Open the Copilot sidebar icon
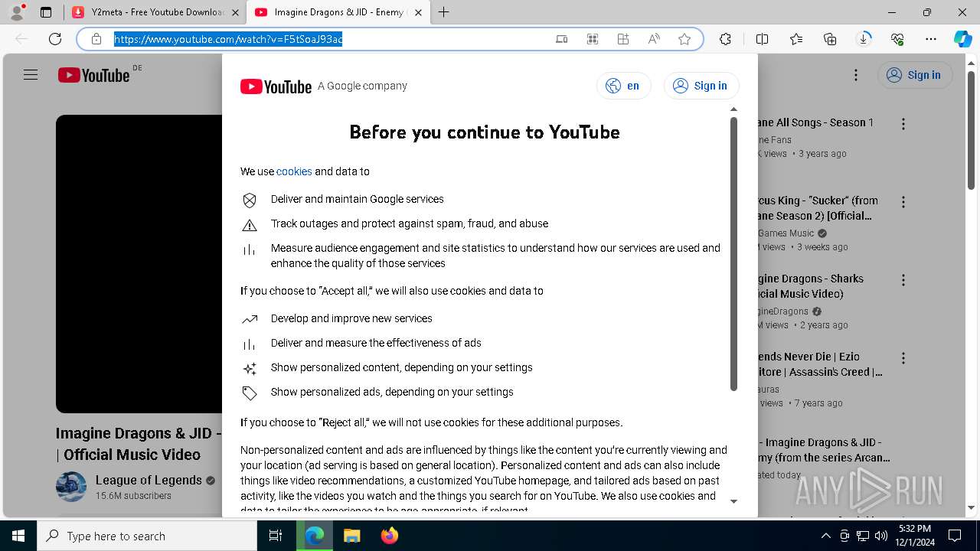This screenshot has width=980, height=551. [962, 39]
